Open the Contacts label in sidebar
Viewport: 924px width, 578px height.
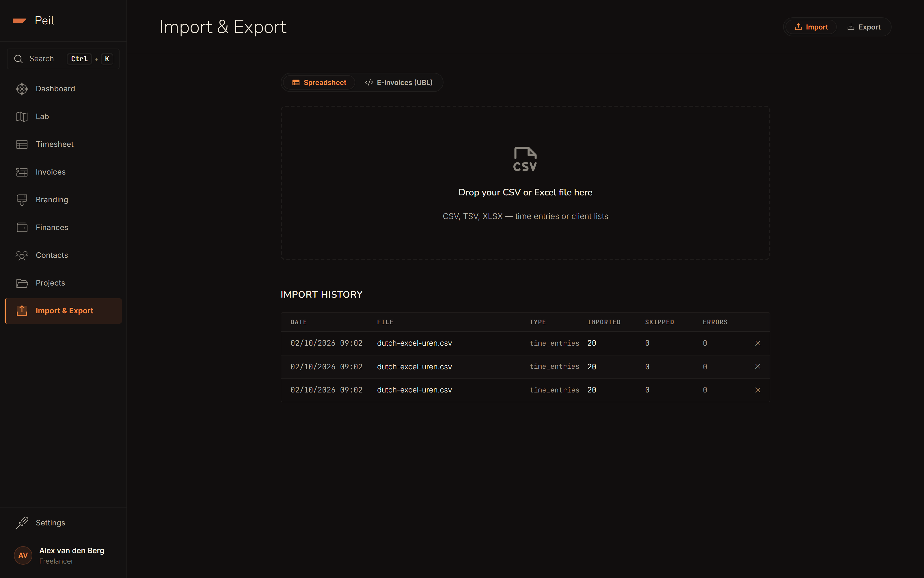pos(52,255)
